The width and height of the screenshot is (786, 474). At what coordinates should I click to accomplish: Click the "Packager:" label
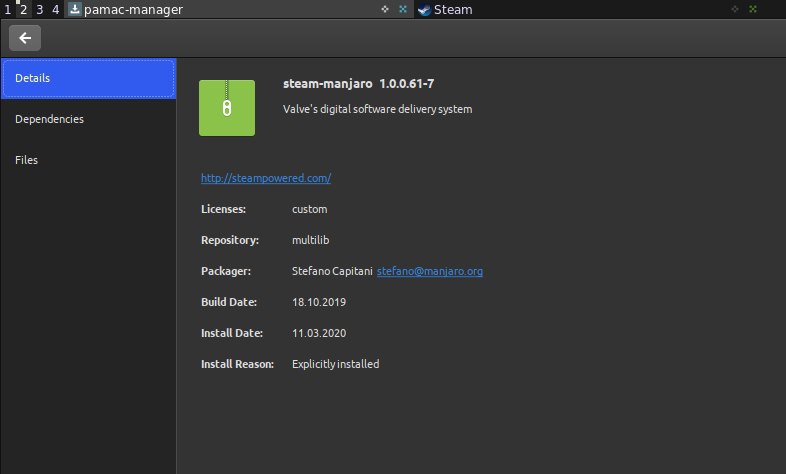click(x=226, y=271)
